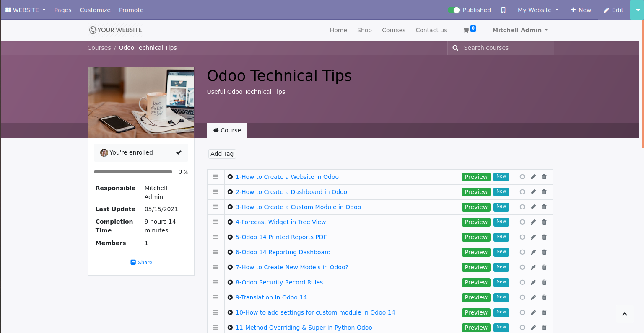The image size is (644, 333).
Task: Click the YOUR WEBSITE globe logo
Action: click(x=115, y=30)
